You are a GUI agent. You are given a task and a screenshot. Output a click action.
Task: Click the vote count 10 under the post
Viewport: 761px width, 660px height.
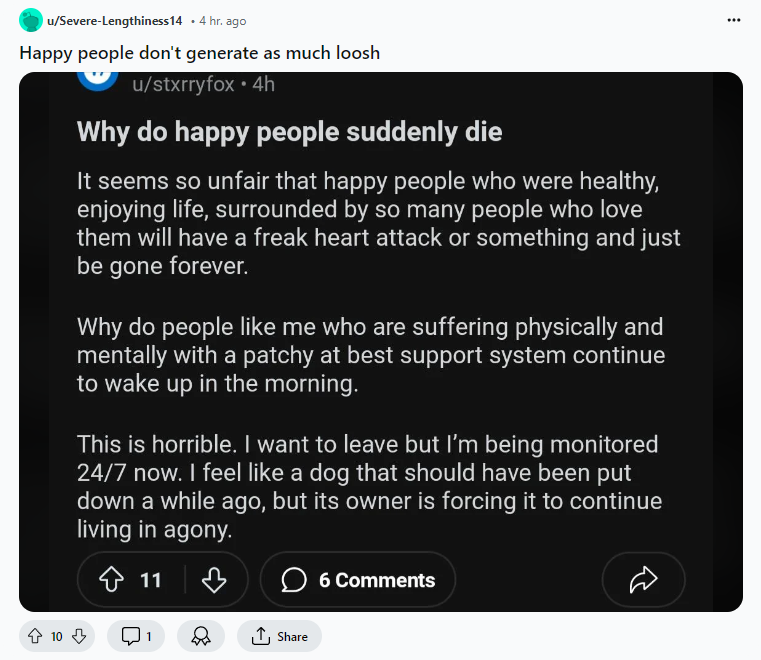point(57,636)
